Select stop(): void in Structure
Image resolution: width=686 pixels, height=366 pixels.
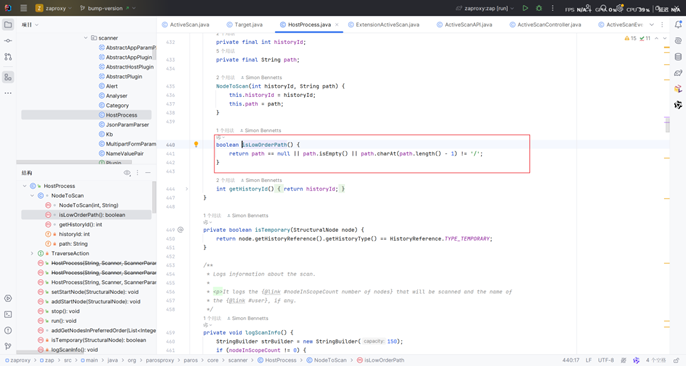click(65, 311)
